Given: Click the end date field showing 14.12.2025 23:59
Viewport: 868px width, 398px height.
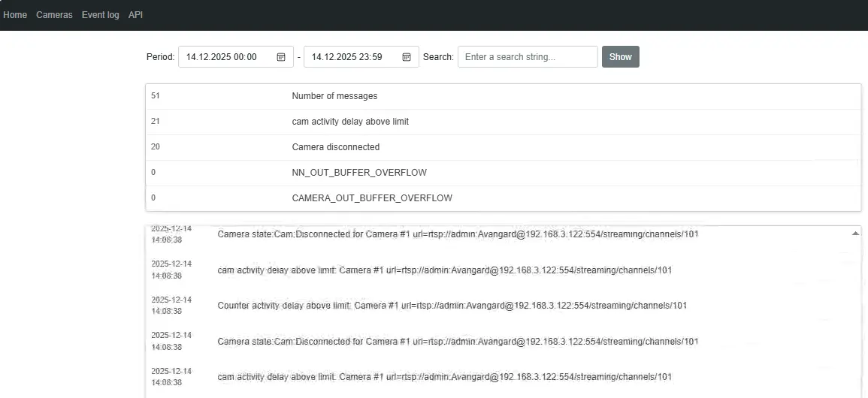Looking at the screenshot, I should (x=351, y=57).
